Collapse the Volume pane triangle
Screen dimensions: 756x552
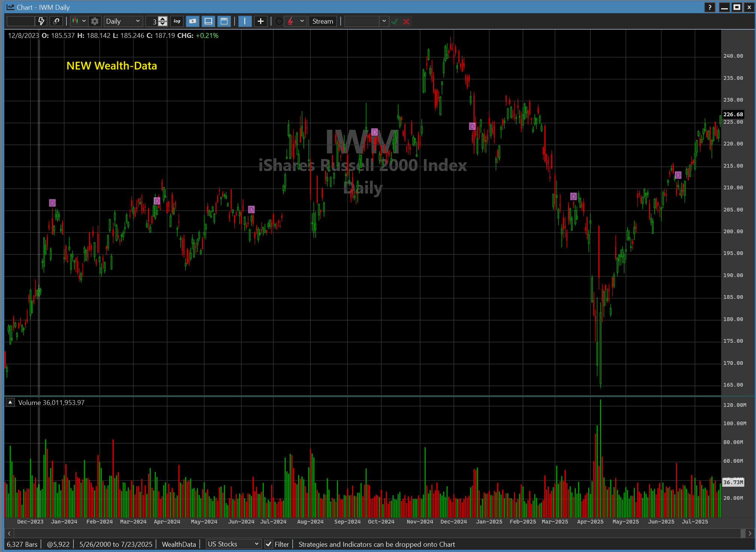(10, 402)
